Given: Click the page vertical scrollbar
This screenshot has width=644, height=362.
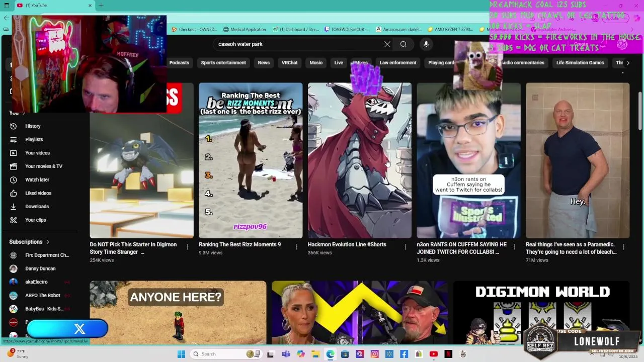Looking at the screenshot, I should [639, 111].
